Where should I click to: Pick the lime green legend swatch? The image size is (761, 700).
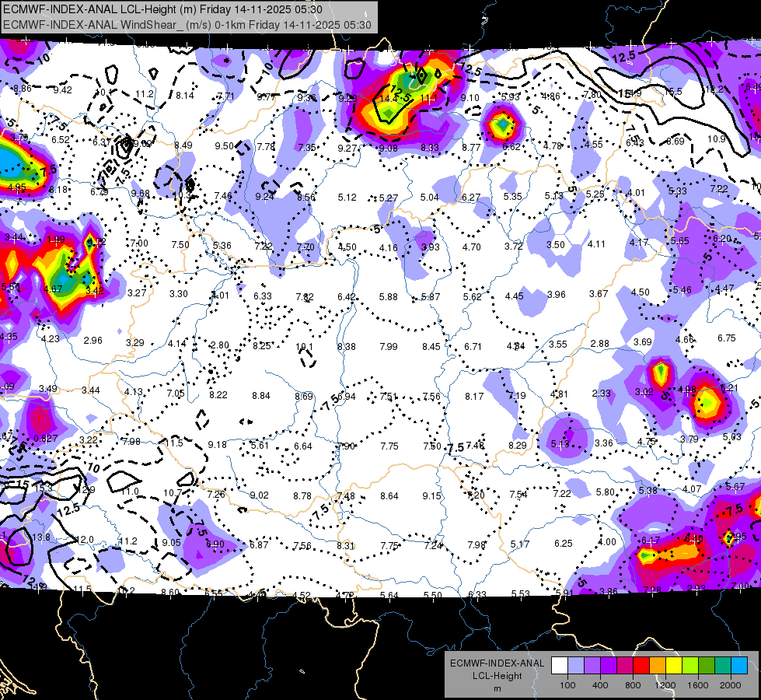click(690, 666)
